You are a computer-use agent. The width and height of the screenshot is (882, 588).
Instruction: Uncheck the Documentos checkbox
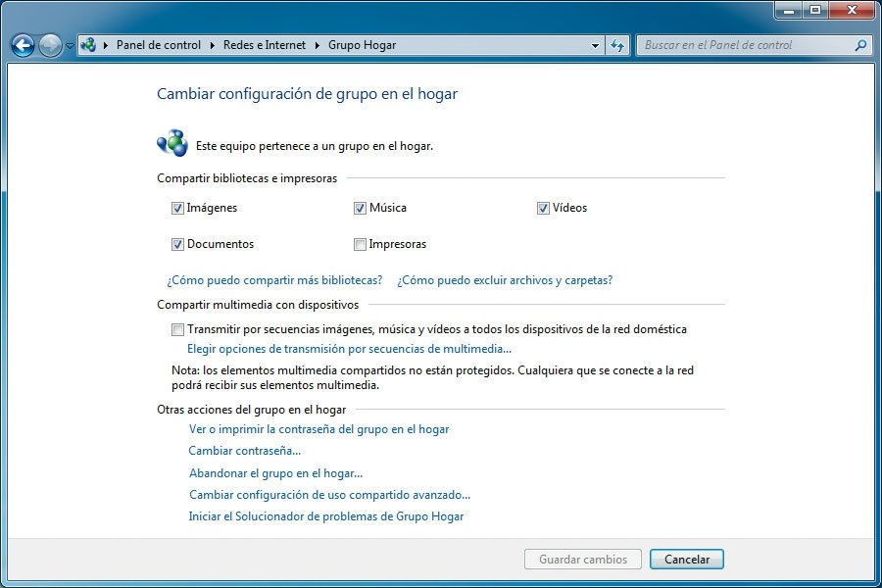[177, 244]
